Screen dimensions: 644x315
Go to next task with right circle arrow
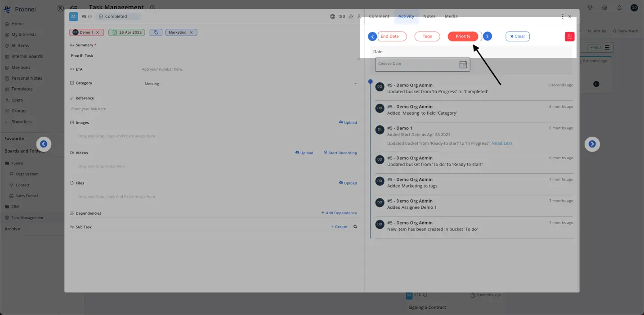(x=592, y=144)
